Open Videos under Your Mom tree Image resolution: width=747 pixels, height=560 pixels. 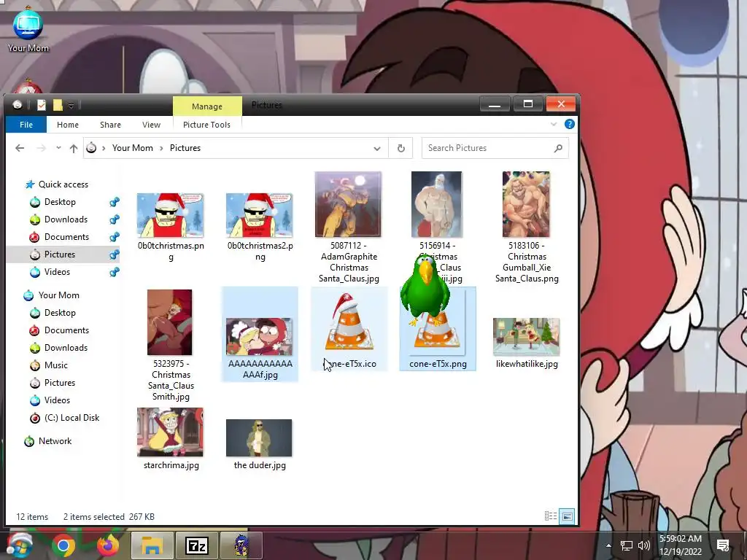(x=57, y=400)
